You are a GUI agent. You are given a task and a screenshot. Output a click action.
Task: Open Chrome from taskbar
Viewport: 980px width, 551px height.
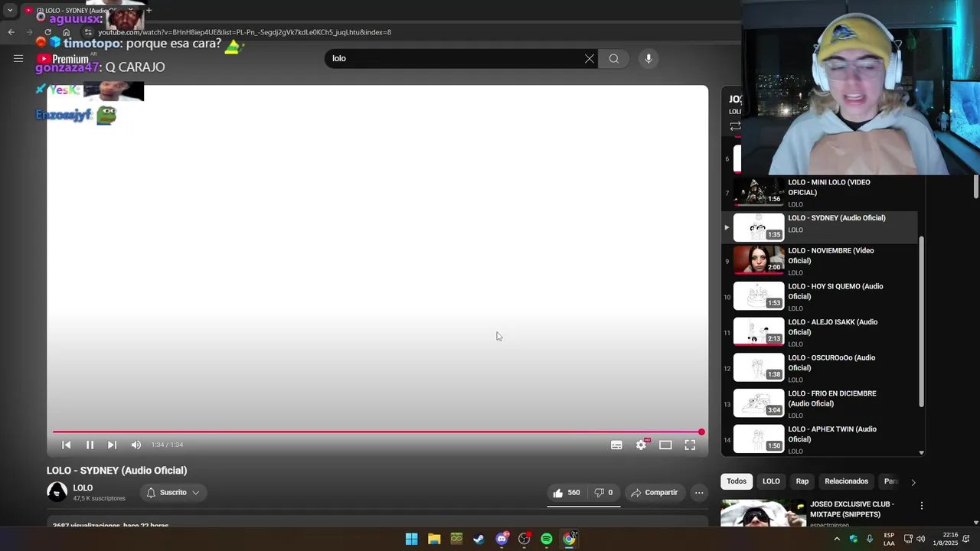[569, 539]
